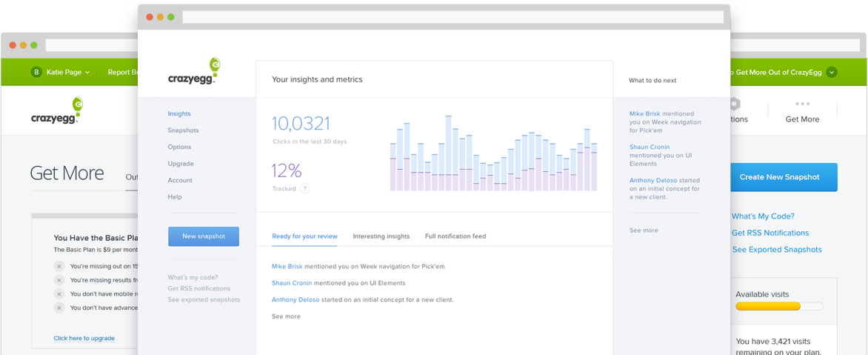This screenshot has width=868, height=355.
Task: Open the "What's my code?" sidebar link
Action: (193, 277)
